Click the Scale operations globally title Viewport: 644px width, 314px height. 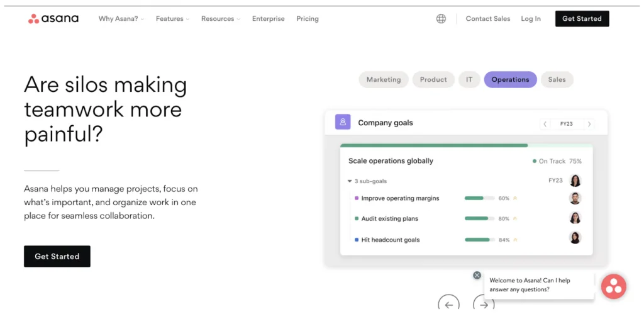[391, 160]
